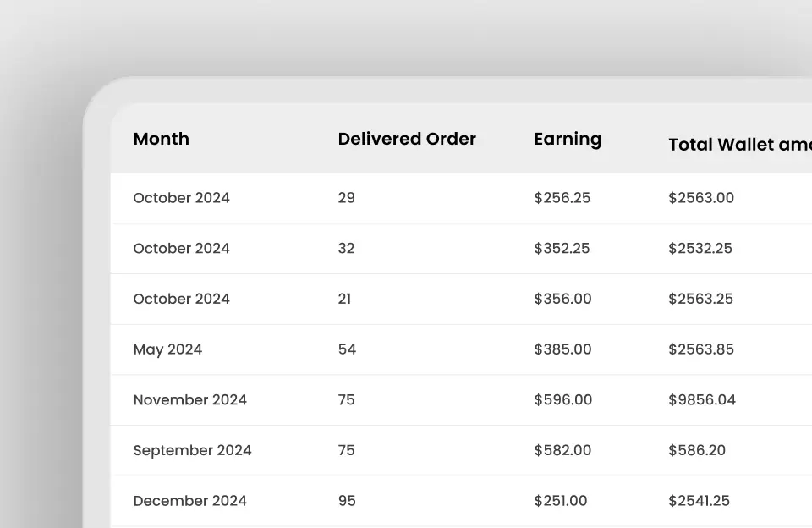Click the $2541.25 wallet amount

pyautogui.click(x=699, y=501)
